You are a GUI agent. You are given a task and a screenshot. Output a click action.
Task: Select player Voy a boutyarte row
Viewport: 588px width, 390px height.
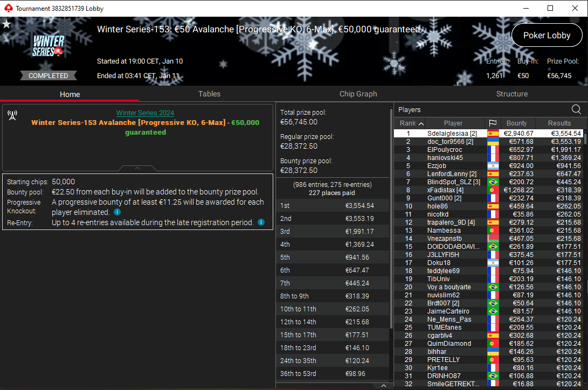489,287
